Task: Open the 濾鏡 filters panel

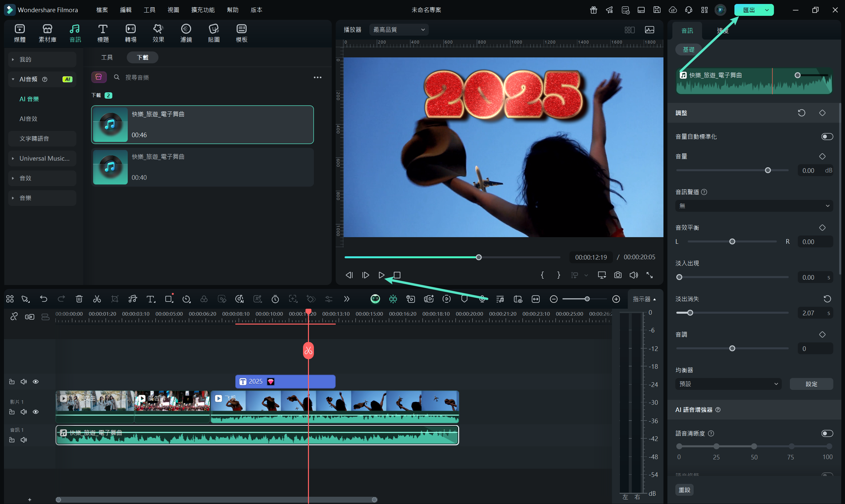Action: tap(186, 33)
